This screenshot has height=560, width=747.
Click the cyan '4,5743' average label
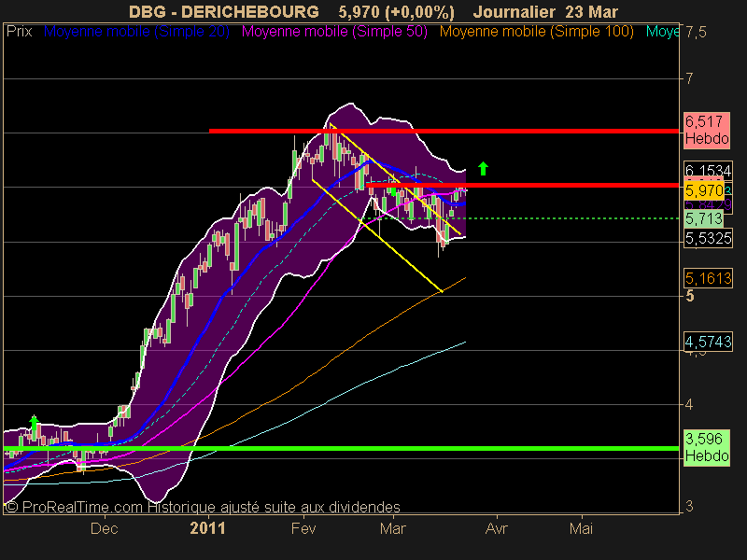[x=708, y=342]
